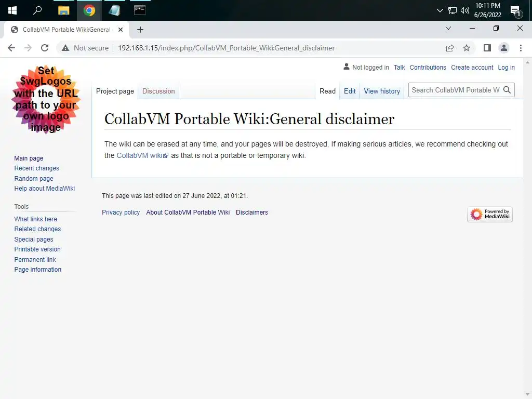Click Create account
Screen dimensions: 532x399
click(x=472, y=68)
